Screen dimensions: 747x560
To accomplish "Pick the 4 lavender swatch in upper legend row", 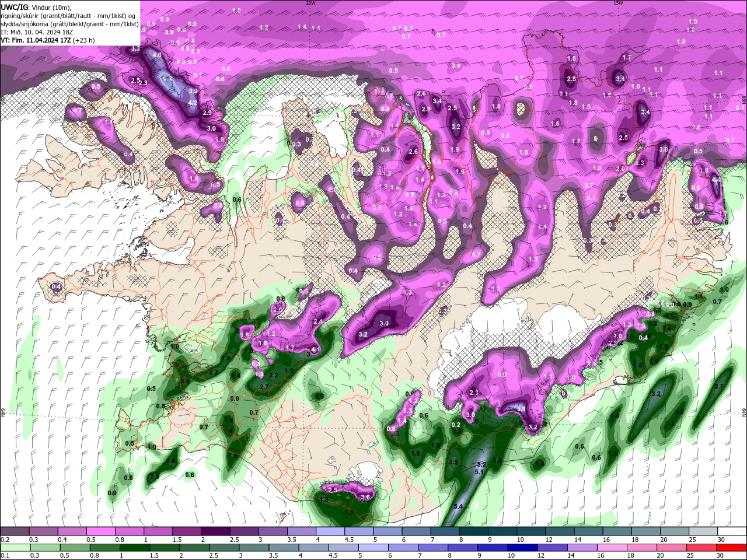I will coord(330,531).
